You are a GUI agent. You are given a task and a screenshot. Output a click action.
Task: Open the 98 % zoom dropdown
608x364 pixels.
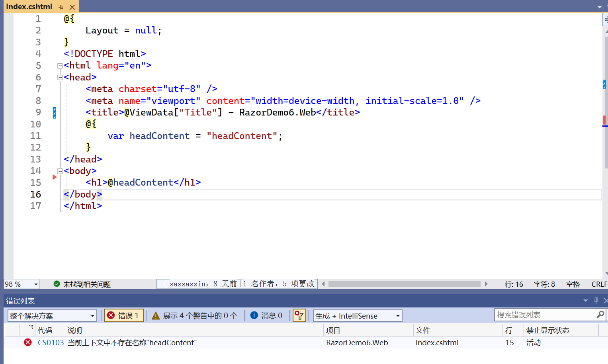pyautogui.click(x=36, y=284)
